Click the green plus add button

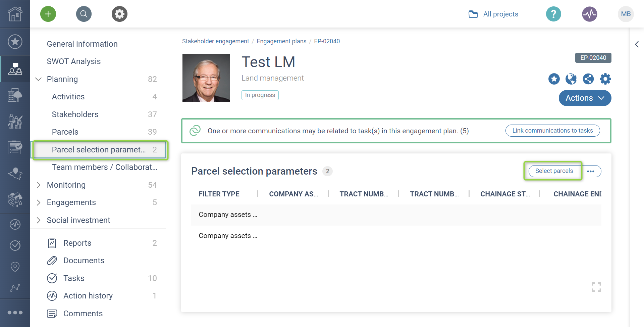tap(48, 14)
